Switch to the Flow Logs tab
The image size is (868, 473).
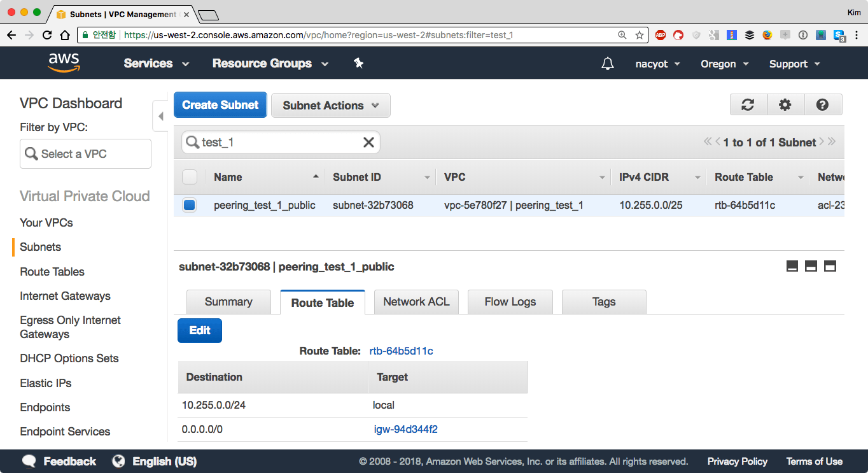click(x=510, y=302)
